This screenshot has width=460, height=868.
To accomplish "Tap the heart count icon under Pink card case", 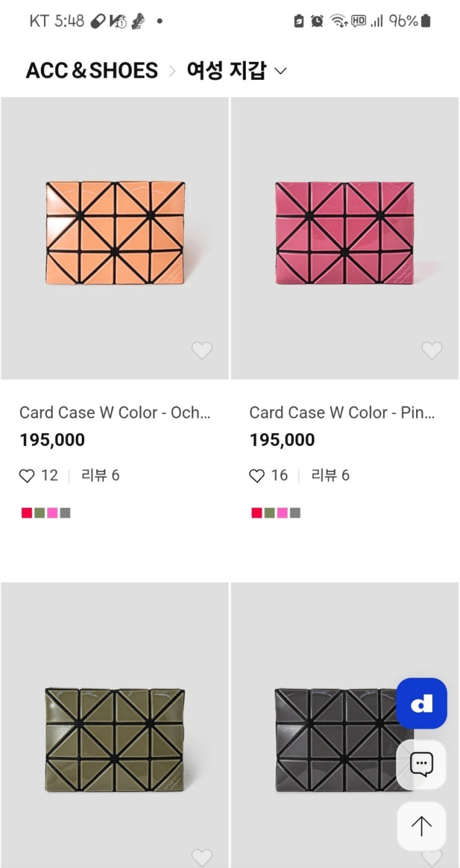I will pos(257,476).
